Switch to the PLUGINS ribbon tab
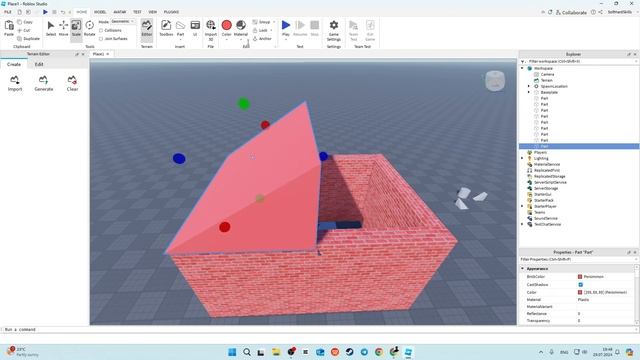Viewport: 640px width, 360px height. tap(171, 12)
